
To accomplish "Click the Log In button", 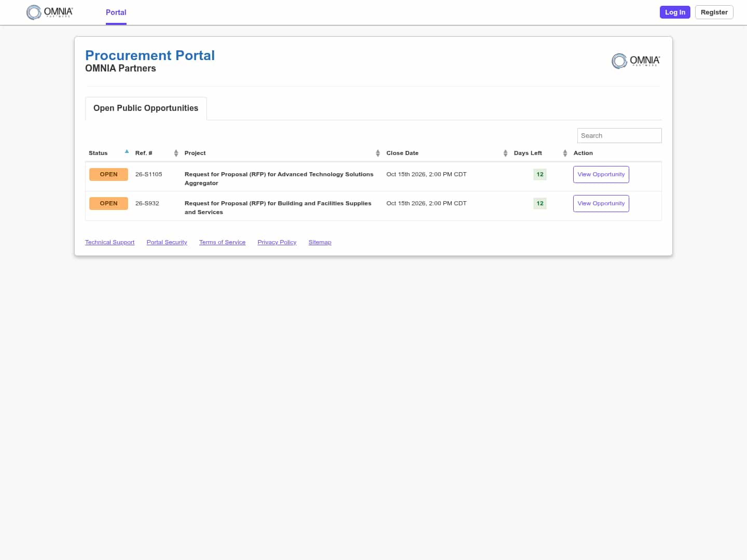I will click(x=675, y=12).
